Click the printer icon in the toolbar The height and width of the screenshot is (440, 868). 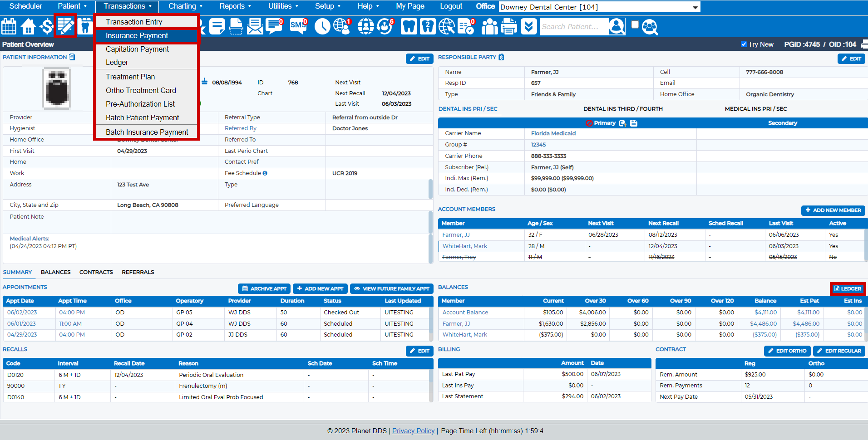pos(508,26)
